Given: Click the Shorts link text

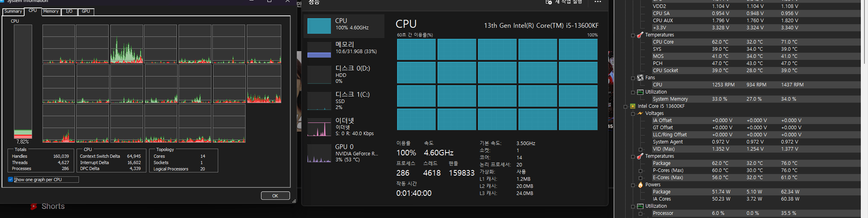Looking at the screenshot, I should tap(53, 206).
